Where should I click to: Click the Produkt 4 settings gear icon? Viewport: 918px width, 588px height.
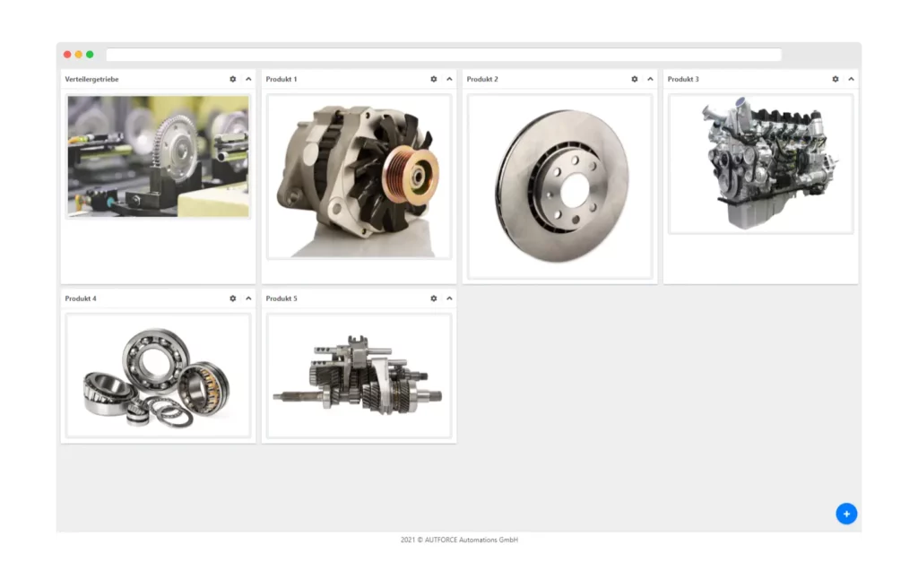(234, 298)
